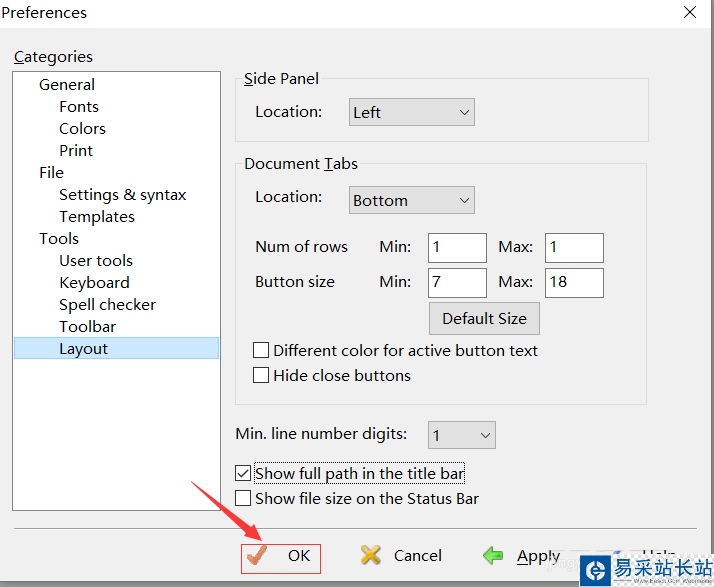Open Side Panel Location dropdown
Image resolution: width=714 pixels, height=587 pixels.
coord(411,113)
